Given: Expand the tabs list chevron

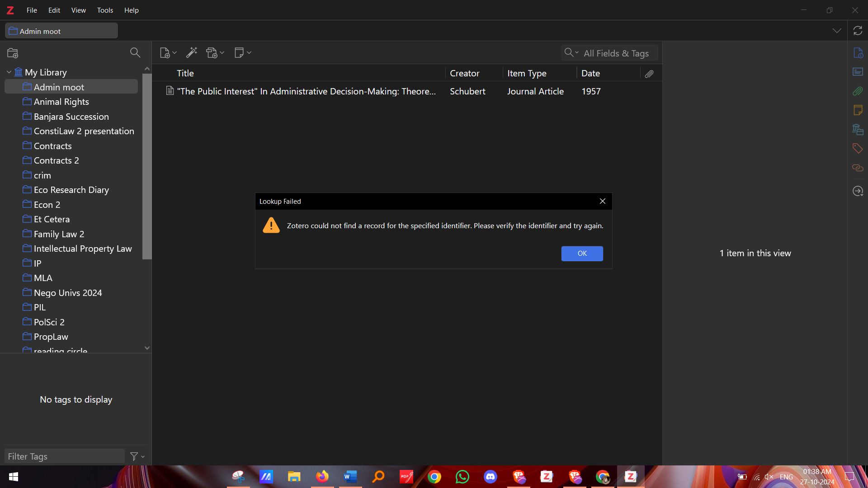Looking at the screenshot, I should point(837,31).
